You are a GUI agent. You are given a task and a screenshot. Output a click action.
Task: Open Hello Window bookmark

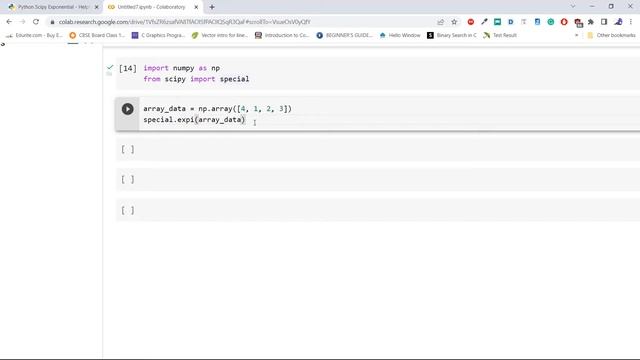click(400, 35)
